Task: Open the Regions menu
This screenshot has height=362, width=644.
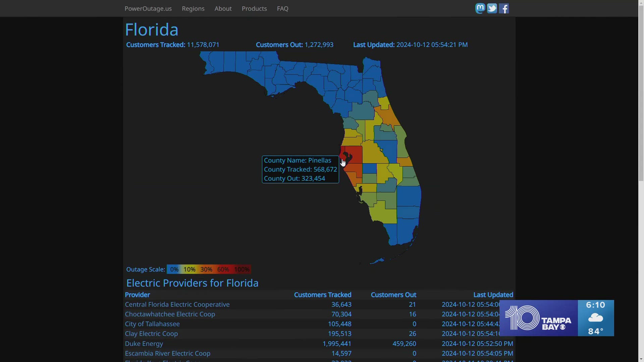Action: tap(193, 9)
